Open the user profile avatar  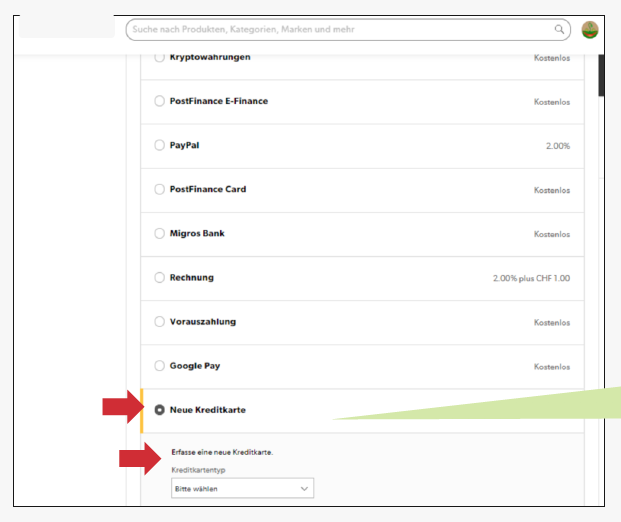point(590,30)
